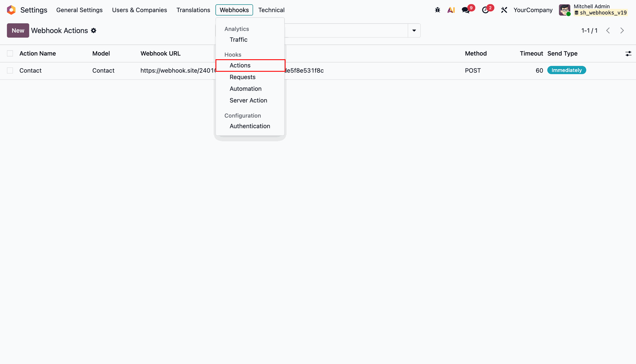636x364 pixels.
Task: Click the timeout value 60
Action: pyautogui.click(x=539, y=70)
